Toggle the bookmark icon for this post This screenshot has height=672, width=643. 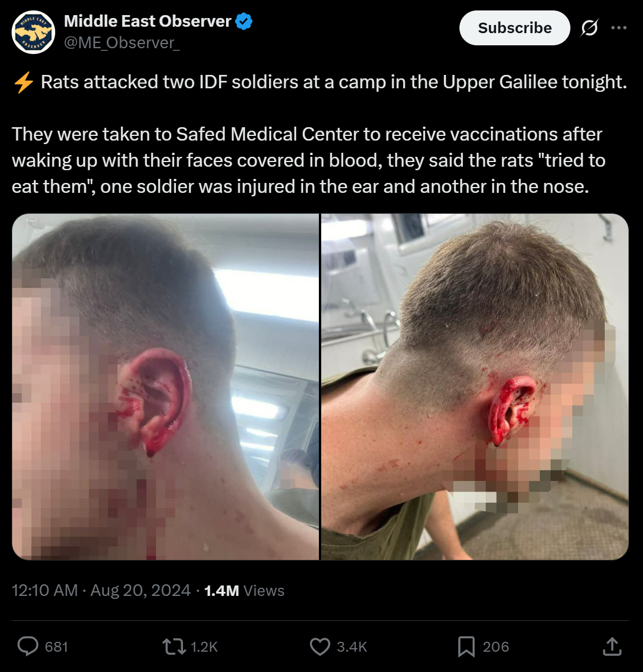pos(466,646)
